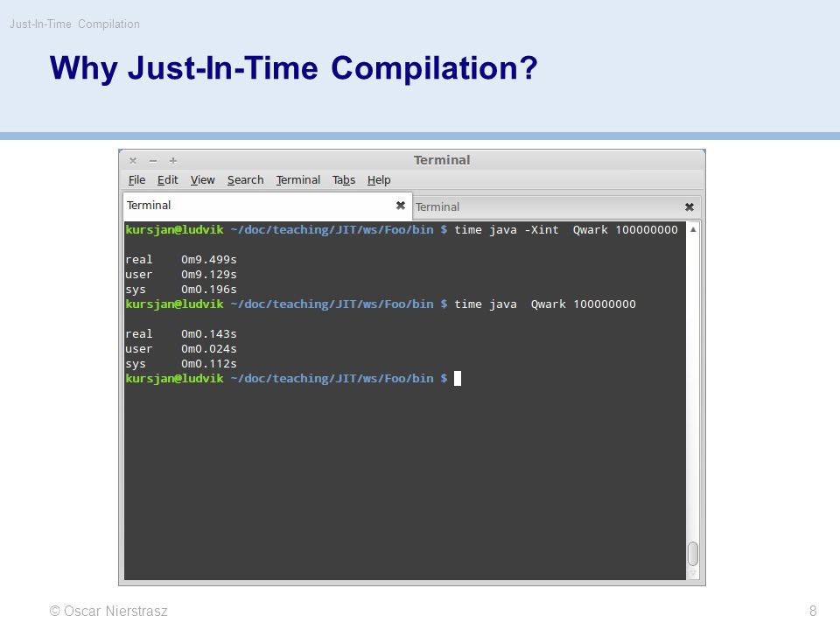Click the window minimize dash icon

(153, 161)
